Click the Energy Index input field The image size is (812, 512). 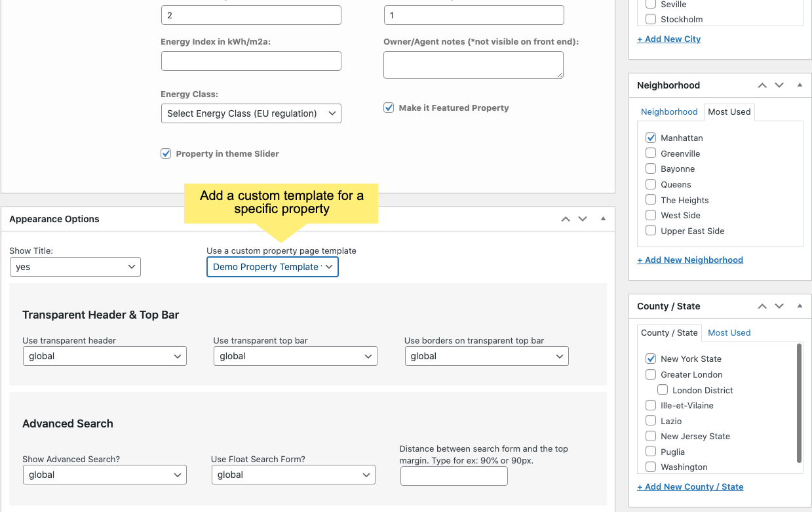click(x=251, y=61)
